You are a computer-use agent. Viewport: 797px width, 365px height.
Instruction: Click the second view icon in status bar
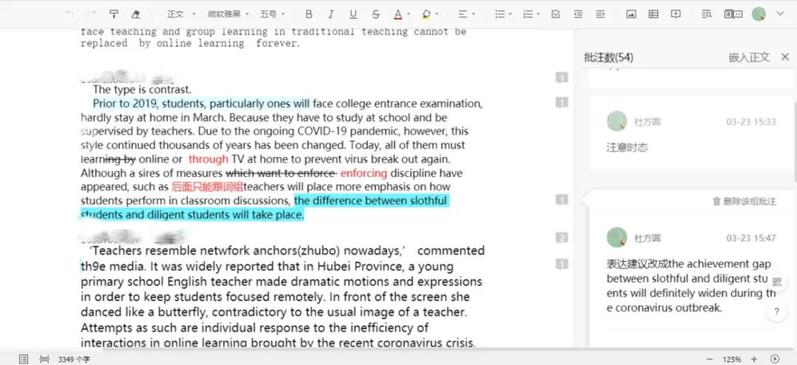pyautogui.click(x=45, y=359)
